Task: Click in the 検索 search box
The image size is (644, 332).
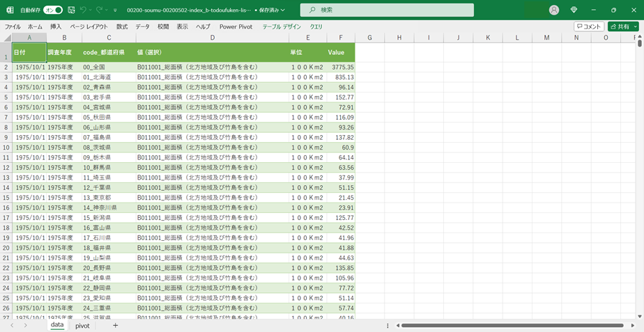Action: pos(387,10)
